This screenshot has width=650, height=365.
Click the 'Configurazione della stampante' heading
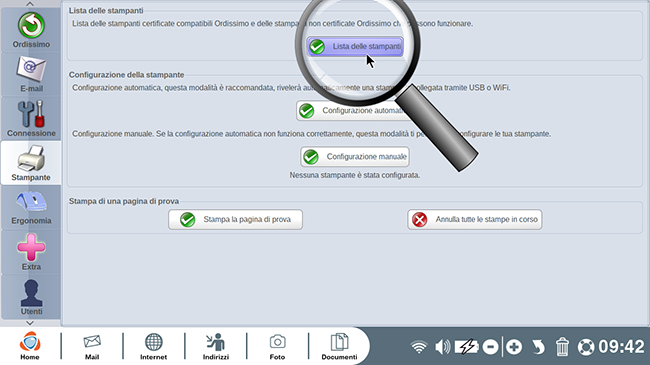click(x=126, y=75)
